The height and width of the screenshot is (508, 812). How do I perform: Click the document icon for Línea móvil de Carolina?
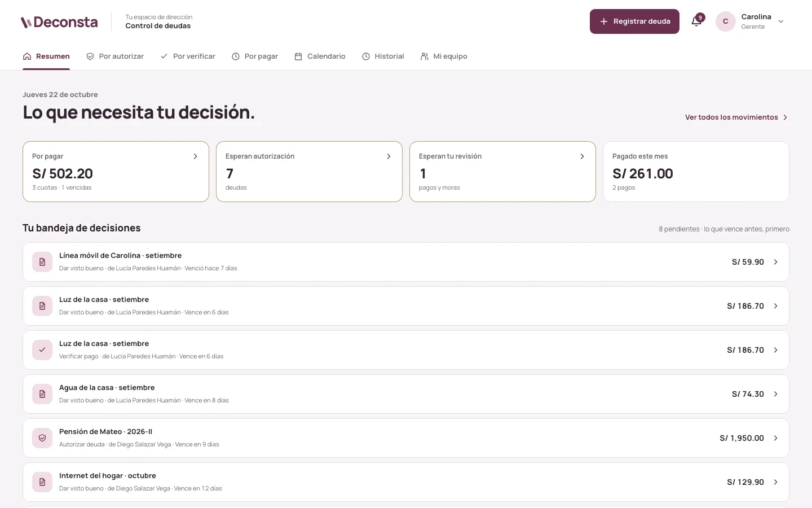coord(42,262)
